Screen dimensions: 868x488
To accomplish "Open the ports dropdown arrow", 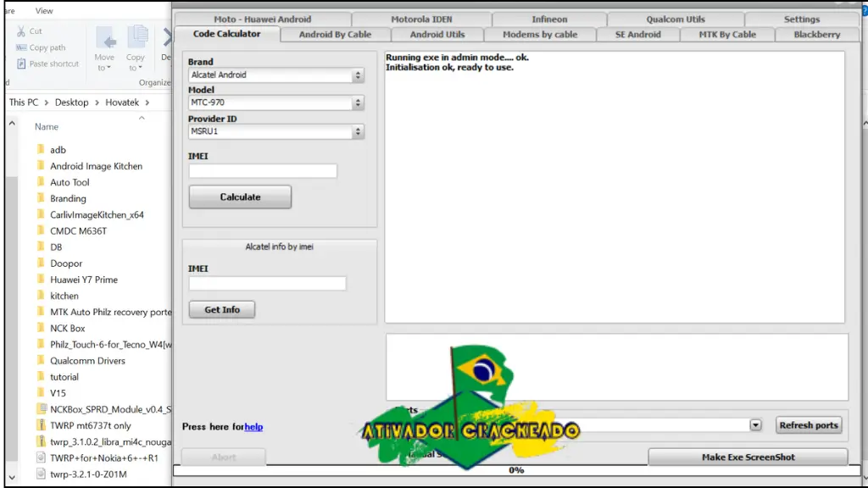I will coord(755,425).
